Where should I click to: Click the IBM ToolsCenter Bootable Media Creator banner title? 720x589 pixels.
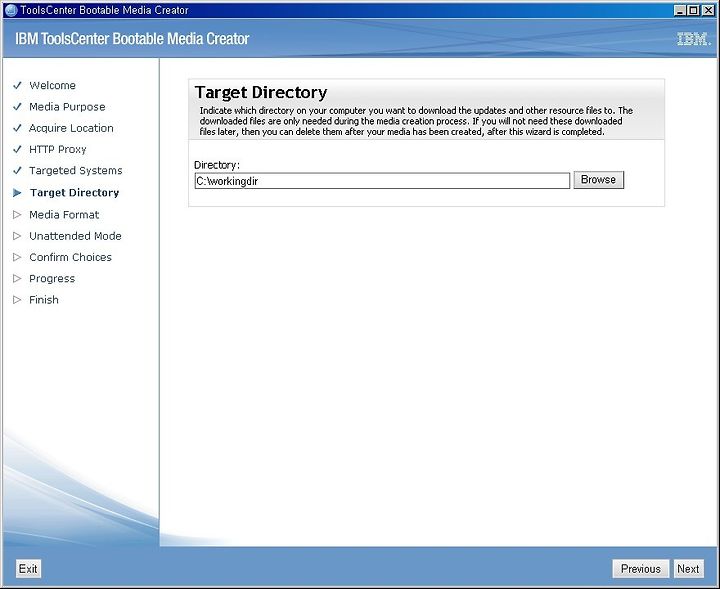[x=132, y=39]
